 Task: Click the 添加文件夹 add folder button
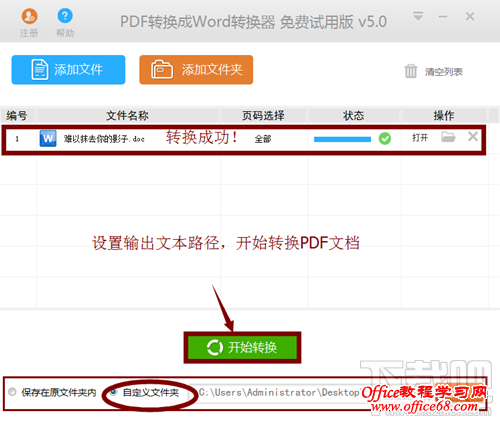[196, 70]
